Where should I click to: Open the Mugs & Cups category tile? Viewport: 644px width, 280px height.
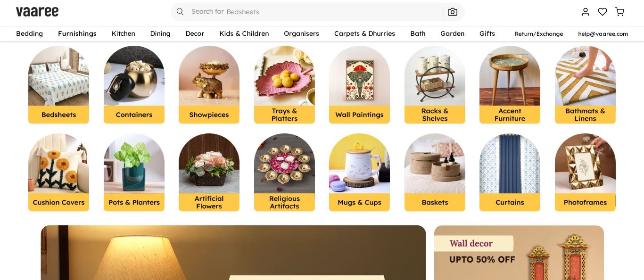point(359,172)
